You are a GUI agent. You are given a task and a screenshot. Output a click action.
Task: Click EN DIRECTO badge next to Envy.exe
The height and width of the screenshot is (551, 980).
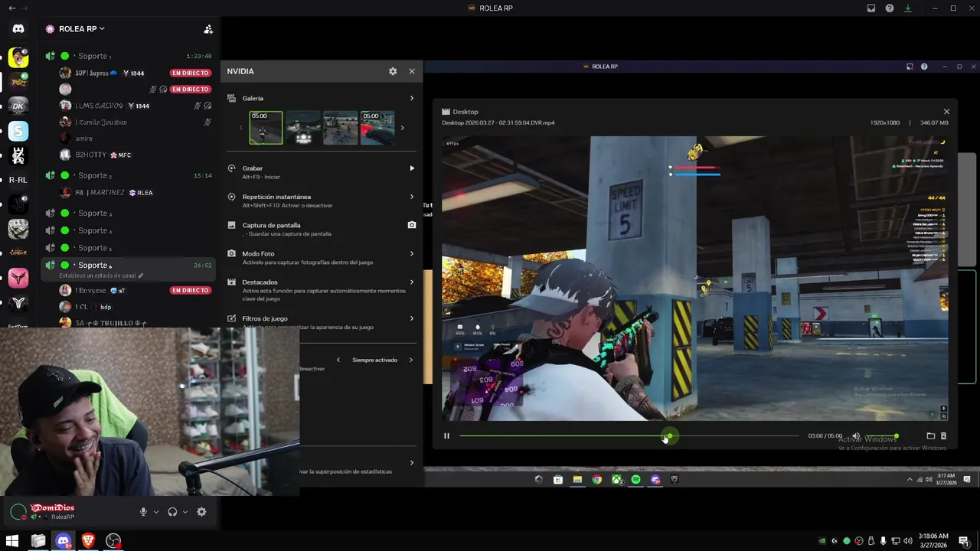pos(190,290)
